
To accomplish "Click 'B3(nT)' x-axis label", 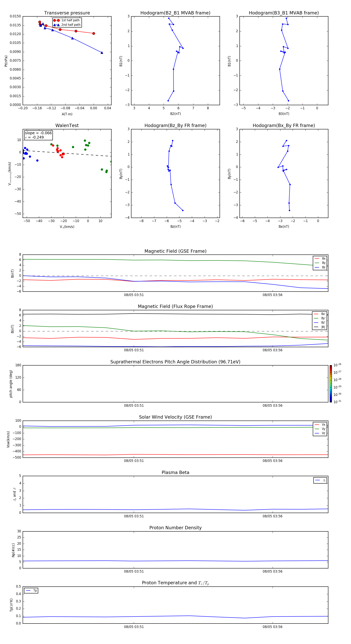I will point(284,114).
